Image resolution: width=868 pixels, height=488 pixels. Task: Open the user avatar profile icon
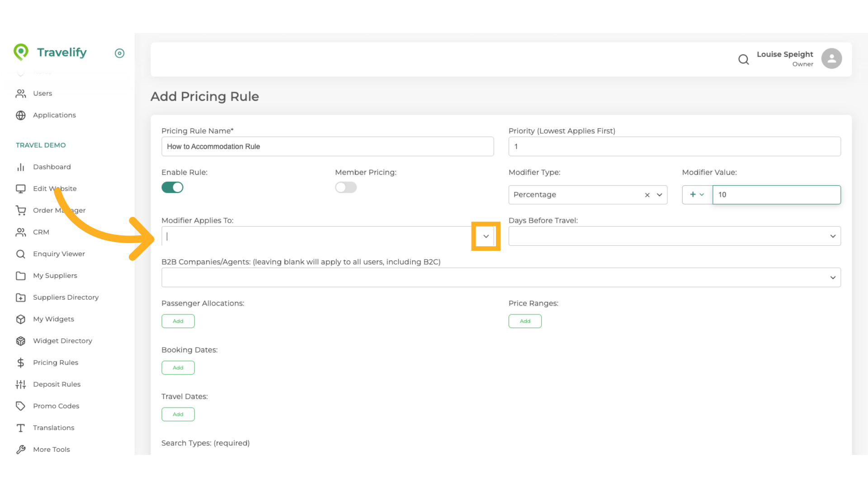pos(831,59)
